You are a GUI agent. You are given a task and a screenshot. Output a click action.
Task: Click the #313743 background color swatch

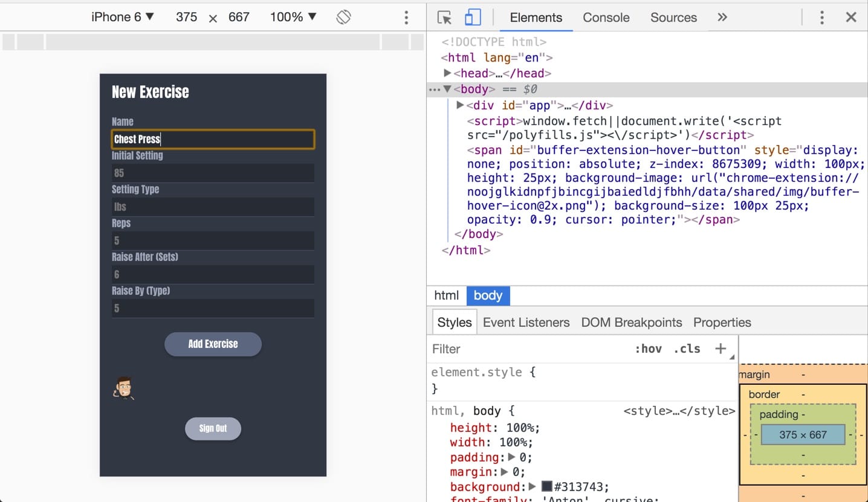coord(547,486)
